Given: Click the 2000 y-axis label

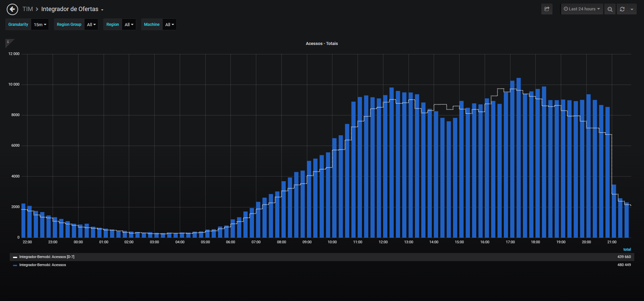Looking at the screenshot, I should (x=15, y=207).
